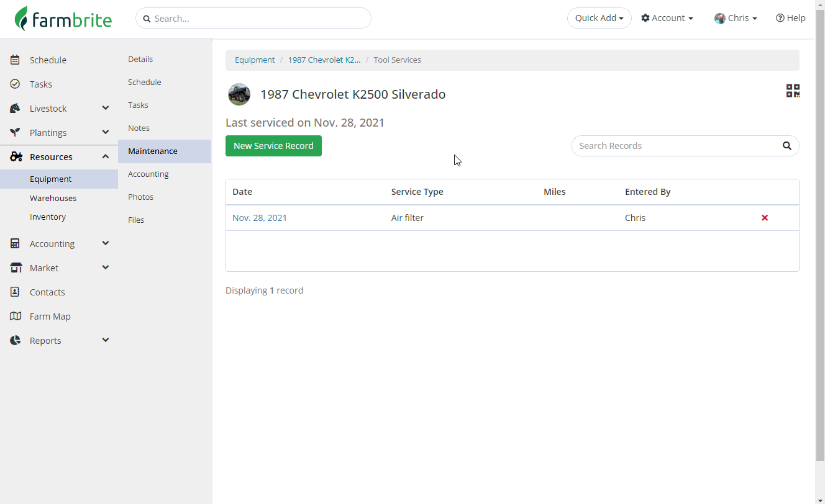Expand the Accounting sidebar chevron

tap(106, 243)
